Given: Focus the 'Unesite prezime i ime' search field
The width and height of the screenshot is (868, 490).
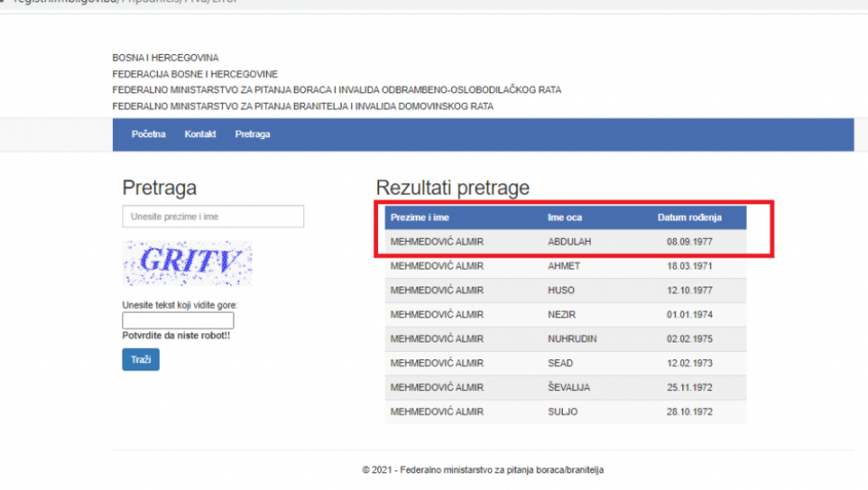Looking at the screenshot, I should pyautogui.click(x=213, y=217).
